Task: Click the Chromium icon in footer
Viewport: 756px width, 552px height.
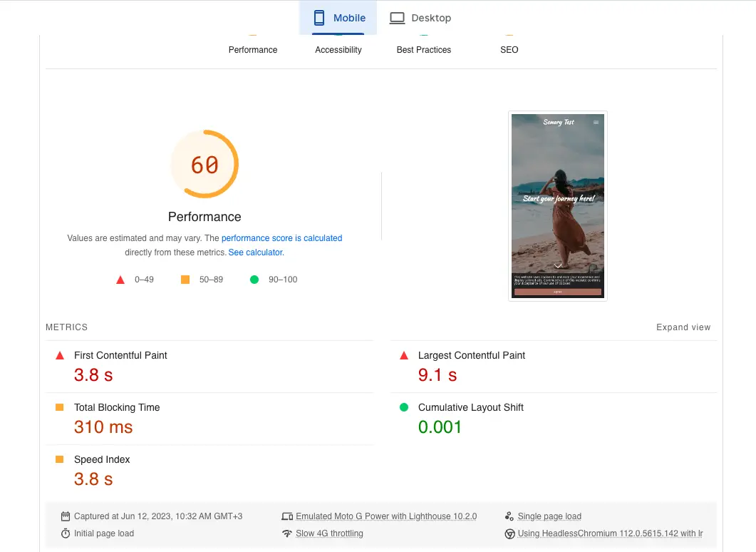Action: click(509, 533)
